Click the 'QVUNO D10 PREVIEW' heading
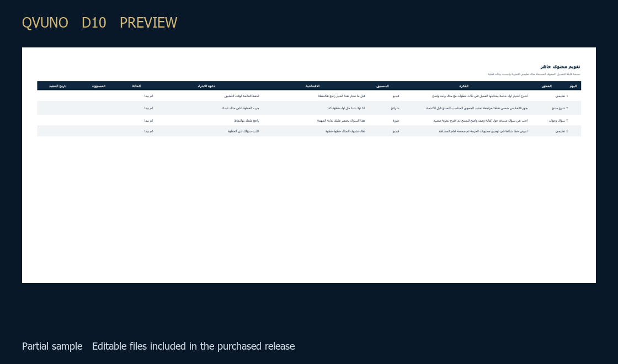Image resolution: width=618 pixels, height=364 pixels. [100, 23]
